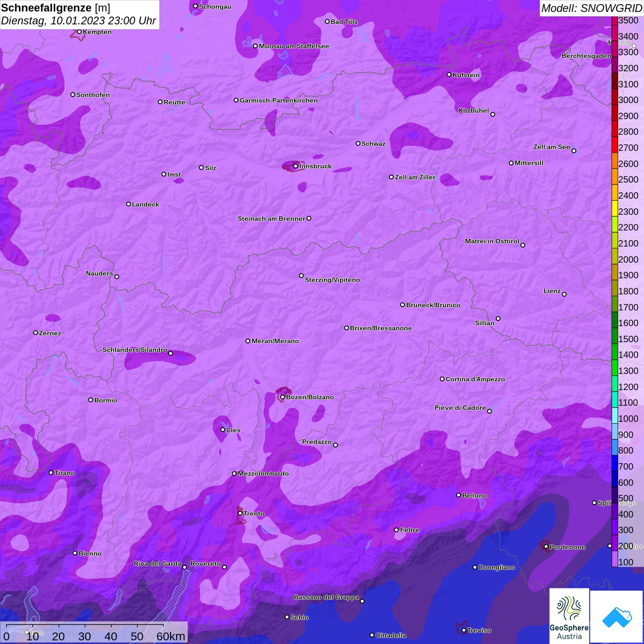Viewport: 644px width, 644px height.
Task: Click the Reutte location dot
Action: (160, 102)
